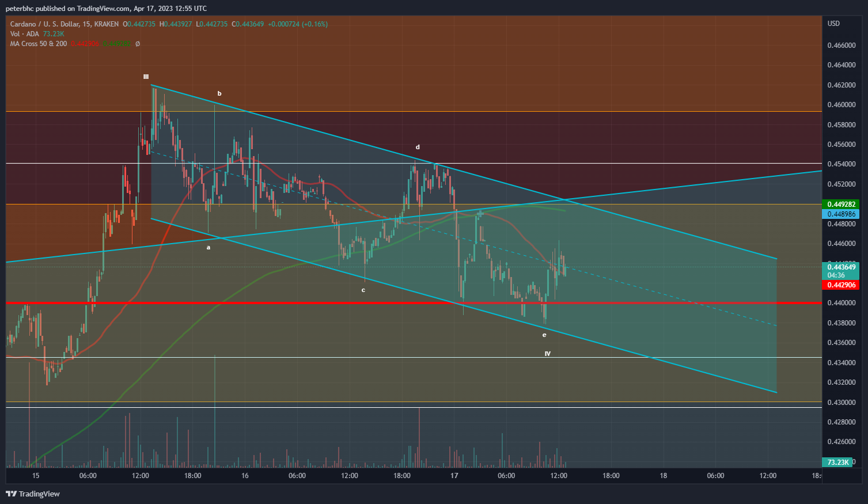Click the 0.434000 price axis label

click(842, 363)
